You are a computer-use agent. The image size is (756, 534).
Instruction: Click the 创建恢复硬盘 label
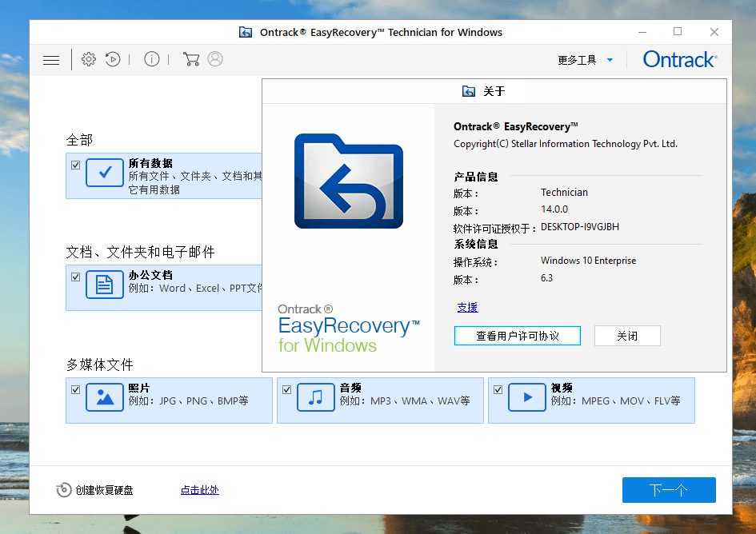click(104, 490)
